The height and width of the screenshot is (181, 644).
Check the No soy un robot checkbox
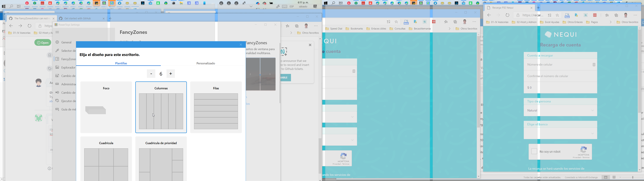tap(534, 151)
